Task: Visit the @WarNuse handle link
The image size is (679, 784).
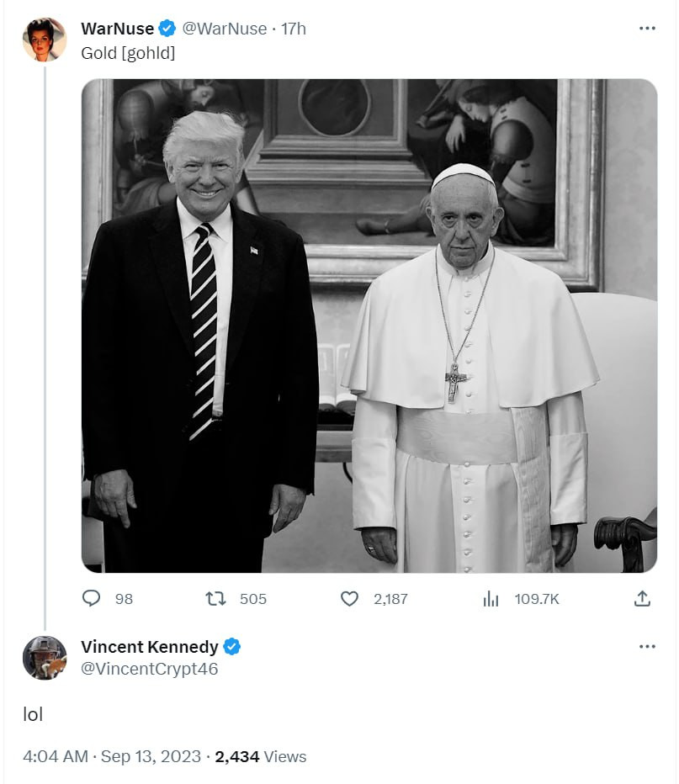Action: click(x=225, y=29)
